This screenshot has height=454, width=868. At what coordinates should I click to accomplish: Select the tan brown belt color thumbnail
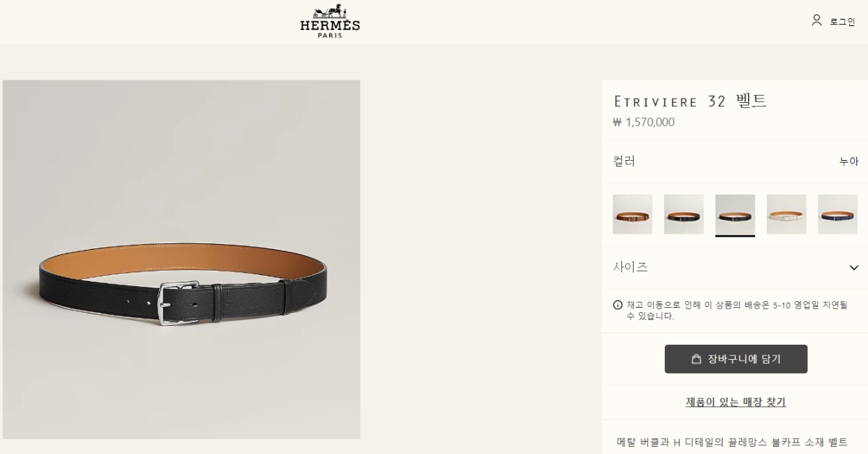tap(632, 214)
